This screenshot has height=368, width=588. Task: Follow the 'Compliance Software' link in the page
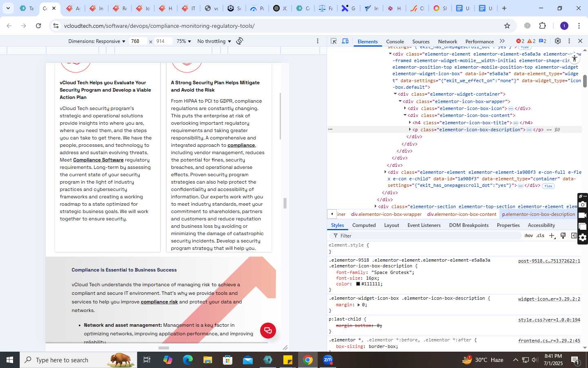point(98,160)
